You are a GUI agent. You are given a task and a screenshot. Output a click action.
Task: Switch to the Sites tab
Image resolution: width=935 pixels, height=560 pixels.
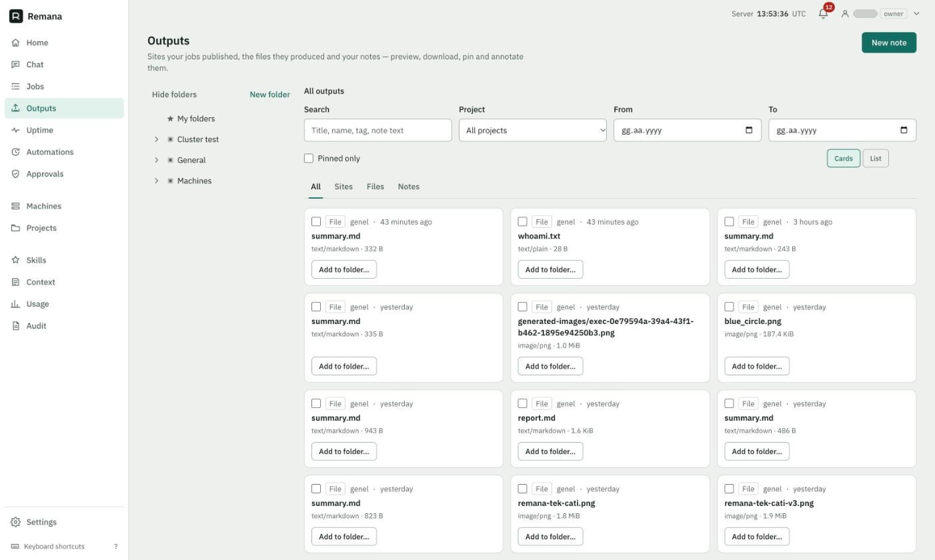click(x=343, y=187)
